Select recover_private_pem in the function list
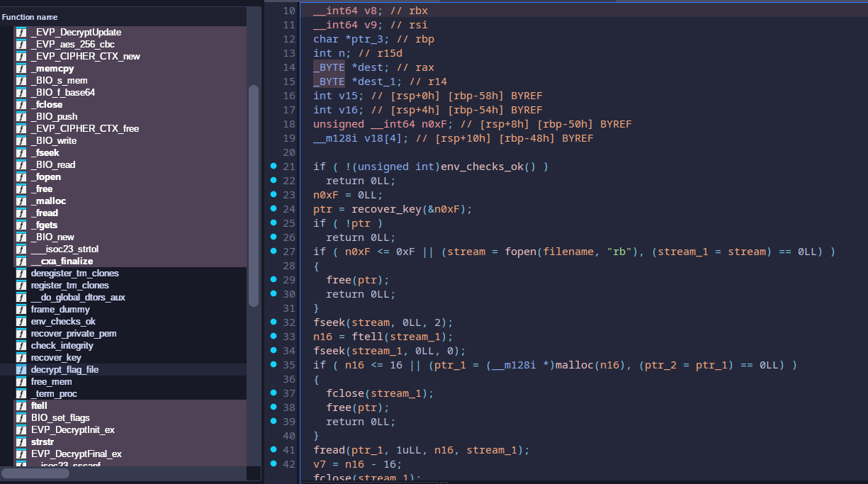The width and height of the screenshot is (868, 484). 74,334
